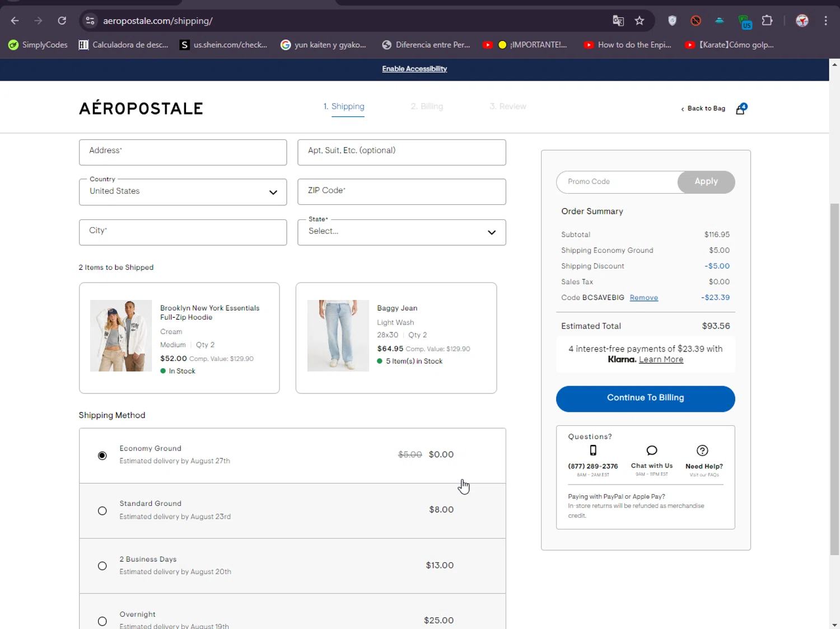Select Overnight shipping radio
Viewport: 840px width, 629px height.
(102, 621)
